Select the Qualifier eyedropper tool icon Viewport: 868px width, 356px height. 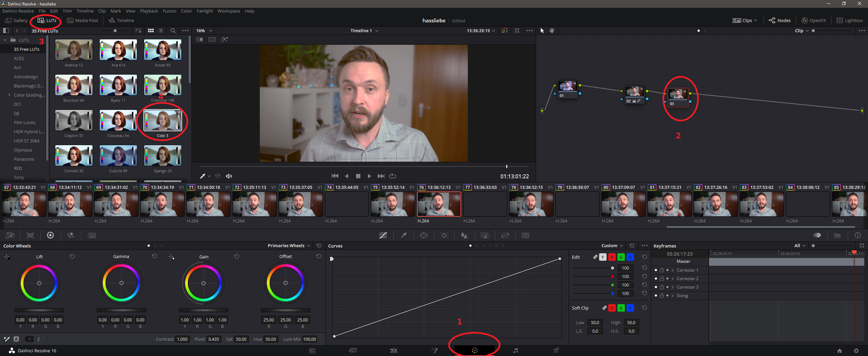point(403,235)
